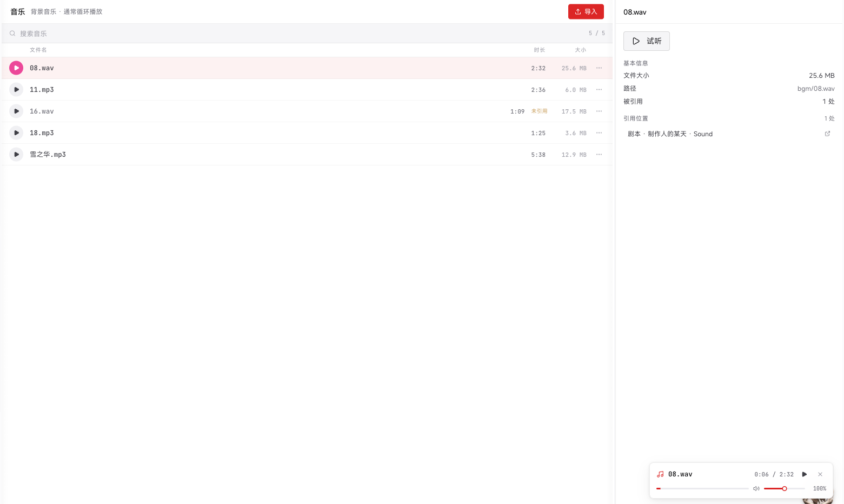The image size is (844, 504).
Task: Seek on the mini player progress bar
Action: point(702,488)
